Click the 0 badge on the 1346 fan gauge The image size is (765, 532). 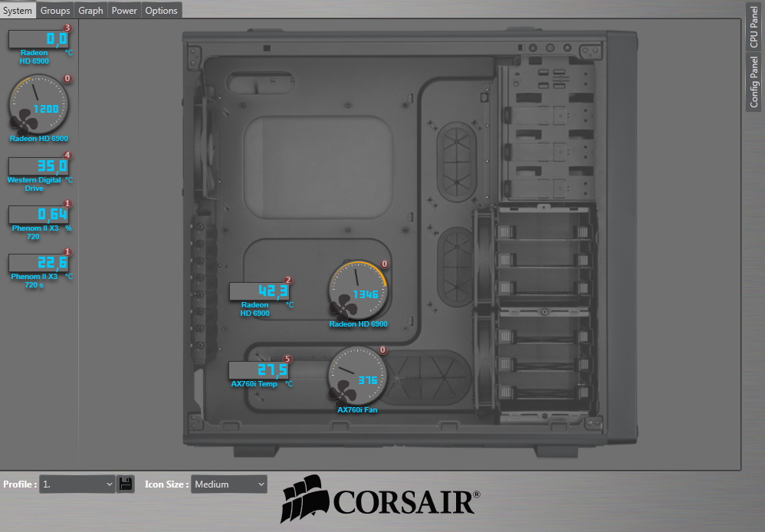pyautogui.click(x=385, y=264)
